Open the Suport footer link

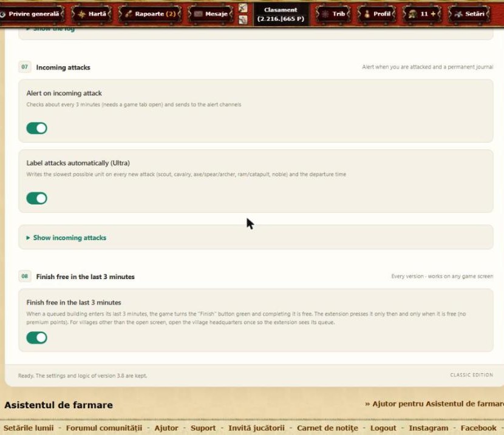point(203,428)
